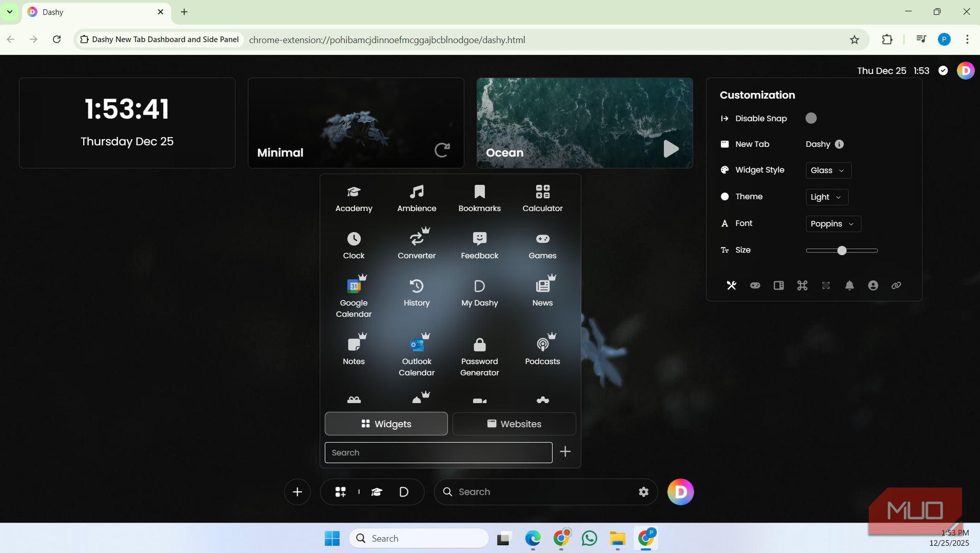
Task: Open the Chrome three-dot menu
Action: coord(967,40)
